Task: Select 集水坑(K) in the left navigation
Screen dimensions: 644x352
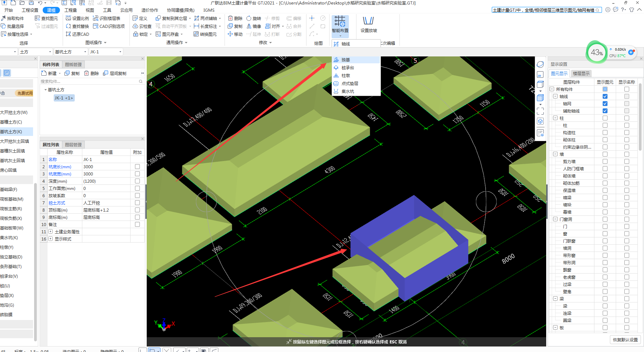Action: pos(9,238)
